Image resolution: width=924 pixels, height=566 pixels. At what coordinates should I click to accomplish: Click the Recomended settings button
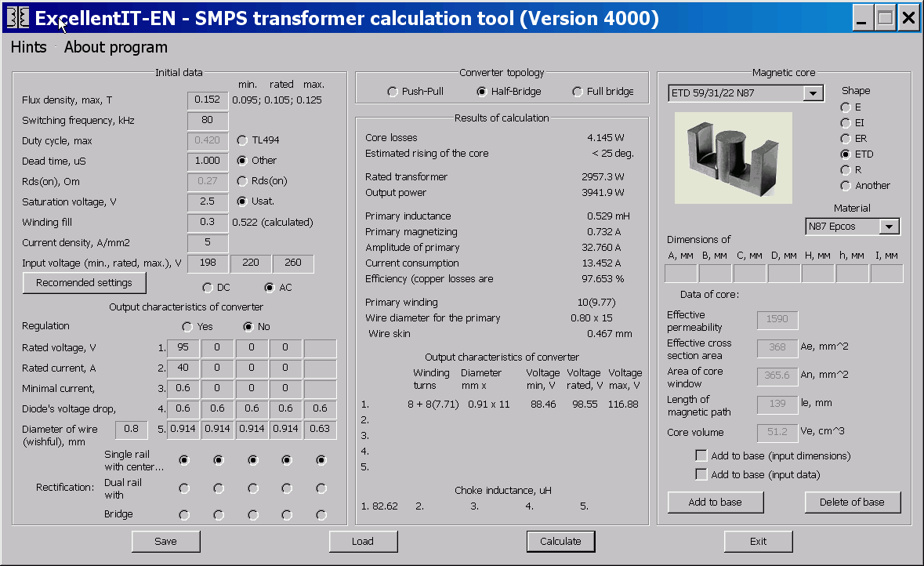click(85, 283)
